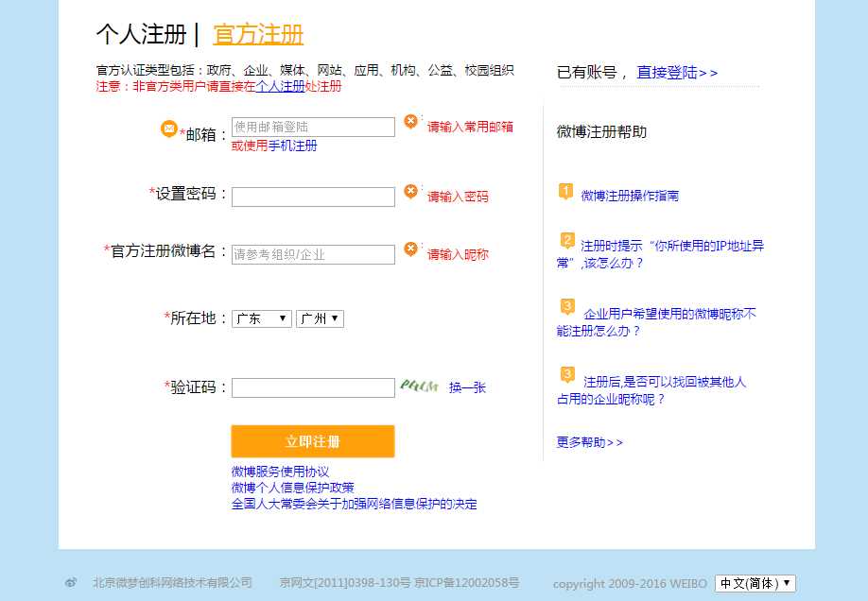This screenshot has height=601, width=868.
Task: Open the IP地址异常 help question link
Action: coord(660,254)
